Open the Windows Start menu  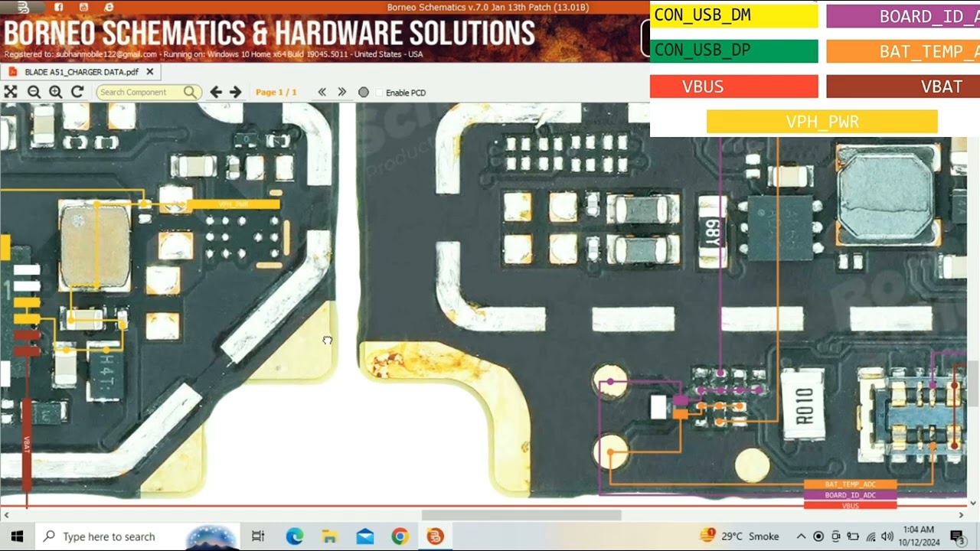17,536
